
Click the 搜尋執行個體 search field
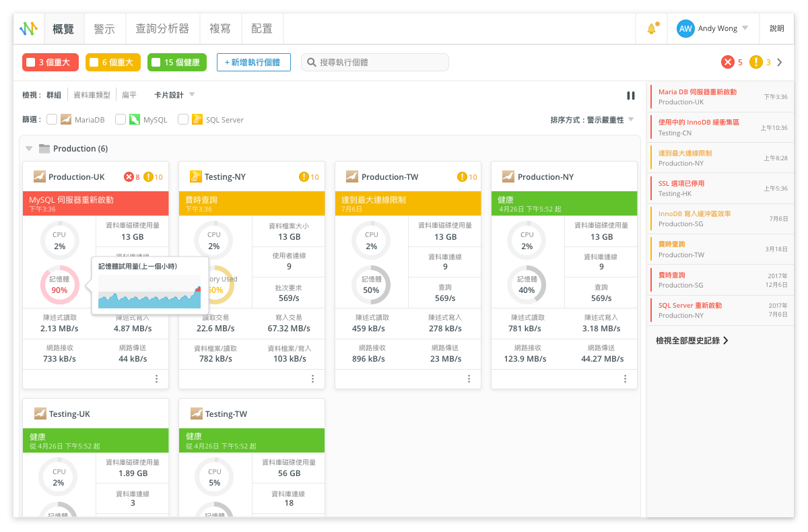coord(374,62)
